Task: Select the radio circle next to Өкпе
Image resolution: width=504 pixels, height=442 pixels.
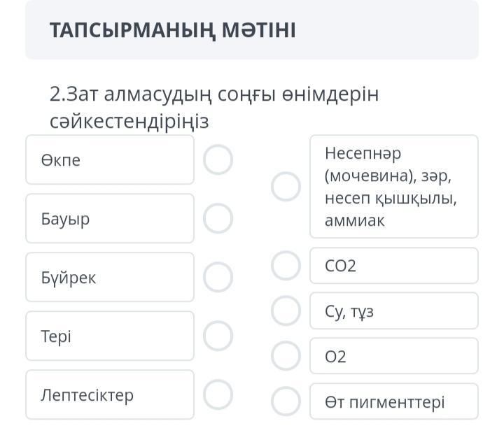Action: [218, 159]
